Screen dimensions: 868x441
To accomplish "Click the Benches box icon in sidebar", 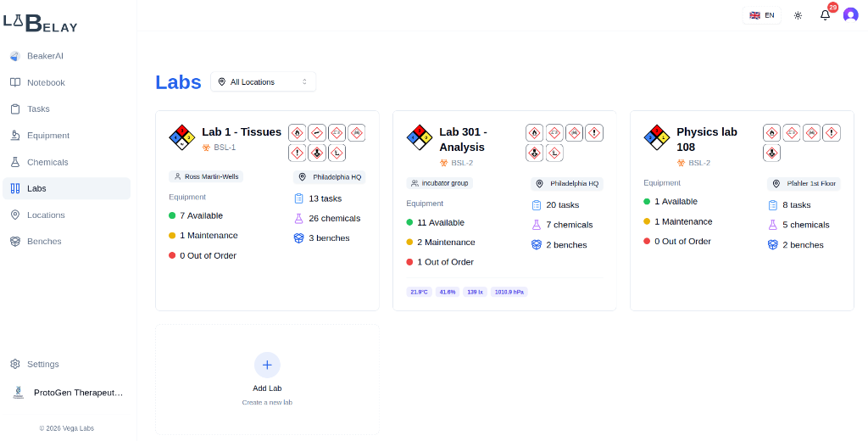I will (x=15, y=242).
